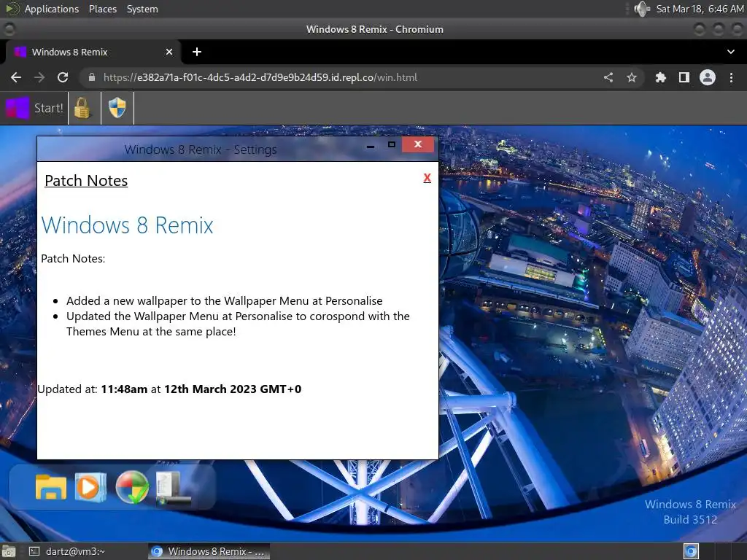Click the Windows 8 Remix blue heading
The width and height of the screenshot is (747, 560).
127,225
